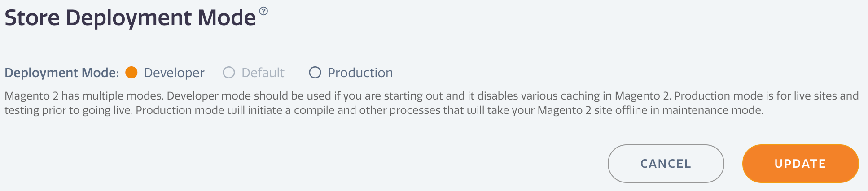
Task: Click the Developer option label text
Action: point(174,73)
